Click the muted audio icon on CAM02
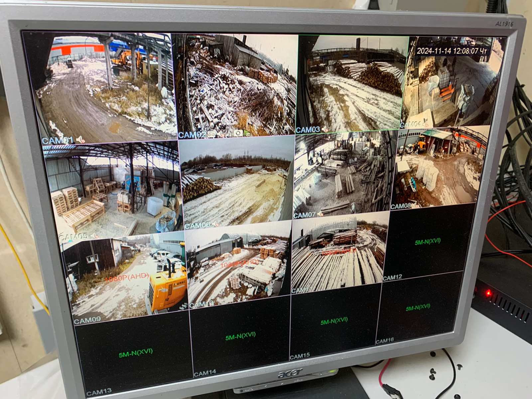The height and width of the screenshot is (399, 532). [221, 134]
